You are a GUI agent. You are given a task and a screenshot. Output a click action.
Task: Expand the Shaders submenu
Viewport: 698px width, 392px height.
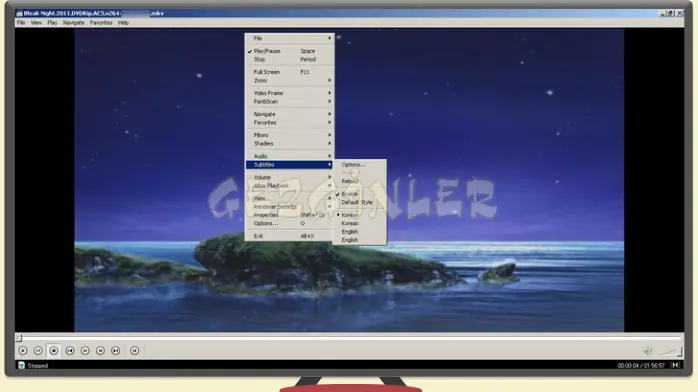click(289, 144)
